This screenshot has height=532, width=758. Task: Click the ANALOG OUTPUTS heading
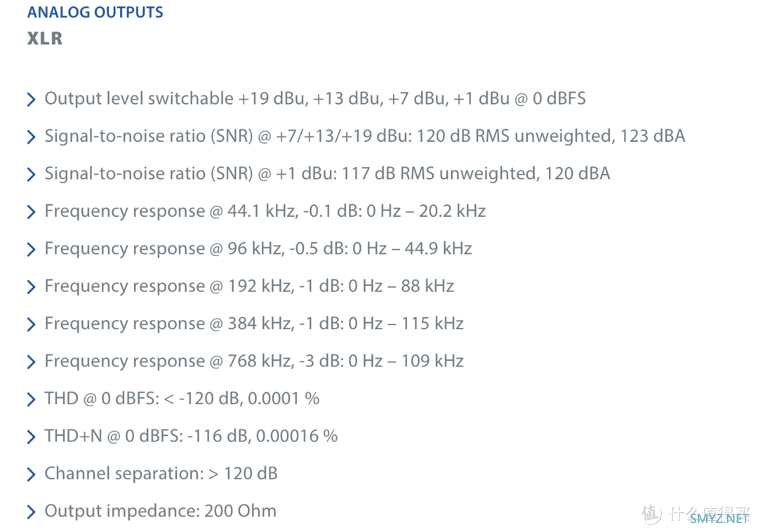click(x=95, y=12)
